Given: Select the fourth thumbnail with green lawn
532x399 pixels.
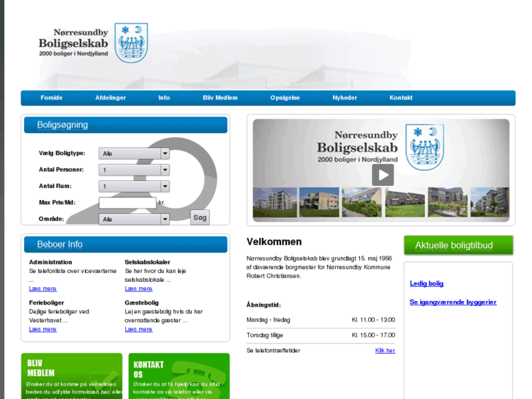Looking at the screenshot, I should click(405, 202).
